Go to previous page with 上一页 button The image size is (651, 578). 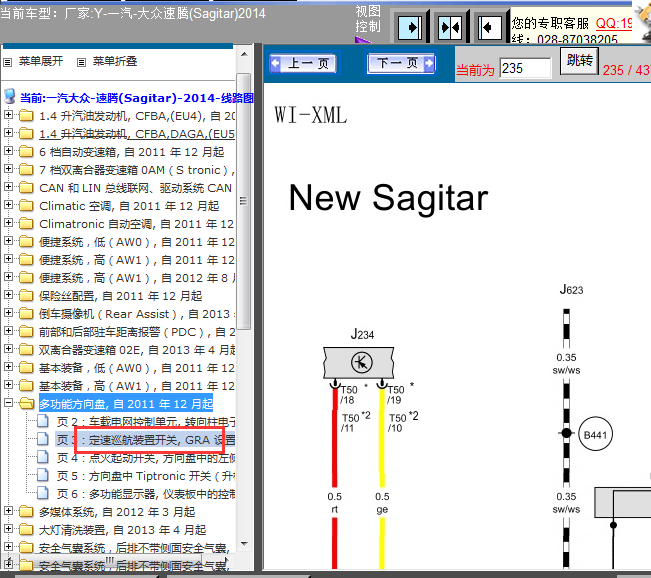pyautogui.click(x=303, y=64)
